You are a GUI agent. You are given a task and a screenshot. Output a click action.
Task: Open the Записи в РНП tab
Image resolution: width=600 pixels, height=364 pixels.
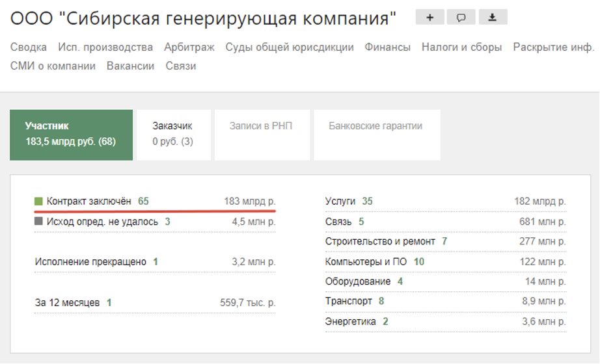[261, 126]
